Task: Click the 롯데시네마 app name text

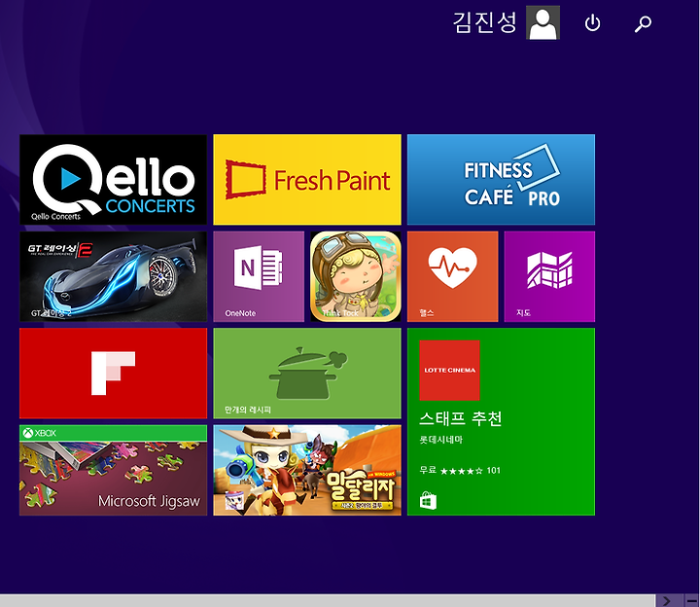Action: pyautogui.click(x=441, y=440)
